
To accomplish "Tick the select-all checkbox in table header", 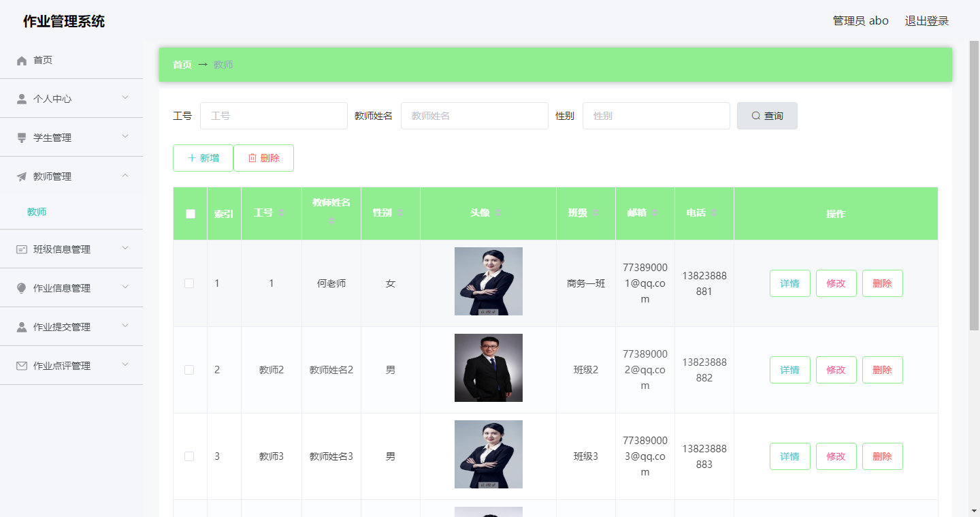I will (191, 214).
